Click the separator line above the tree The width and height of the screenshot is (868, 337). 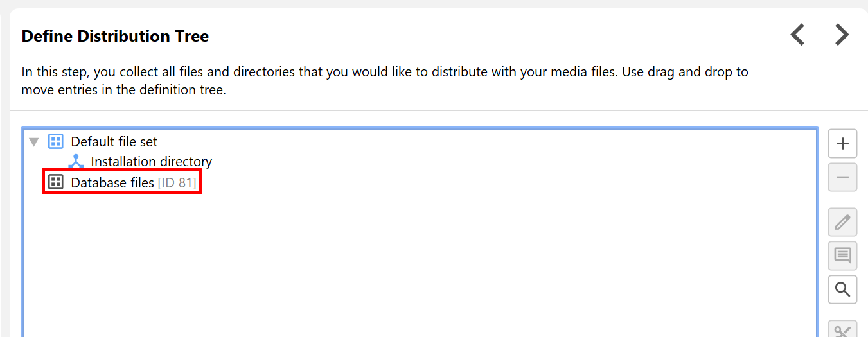437,110
